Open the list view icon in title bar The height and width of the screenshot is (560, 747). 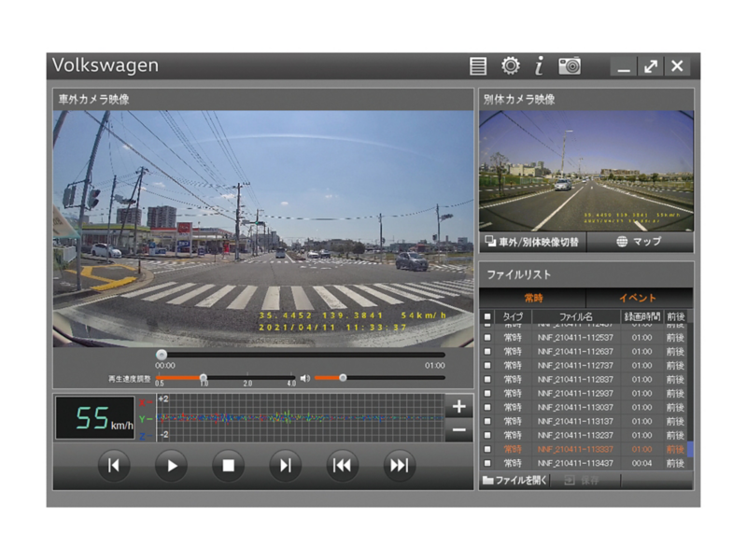tap(478, 66)
